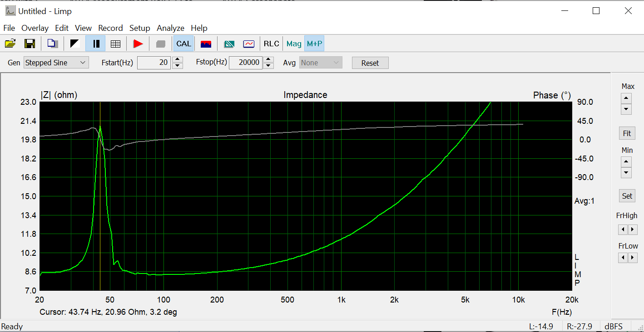Viewport: 644px width, 332px height.
Task: Maximize the Limp window
Action: click(x=596, y=11)
